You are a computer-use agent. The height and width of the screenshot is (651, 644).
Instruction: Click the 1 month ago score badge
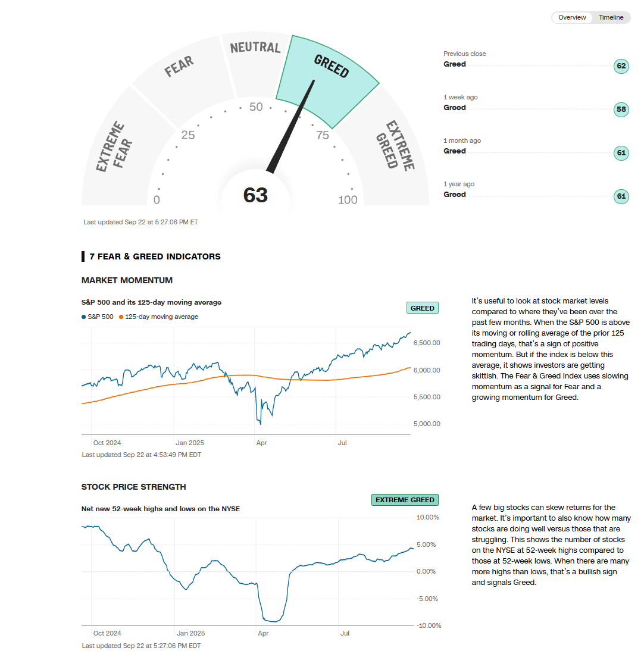click(x=621, y=153)
